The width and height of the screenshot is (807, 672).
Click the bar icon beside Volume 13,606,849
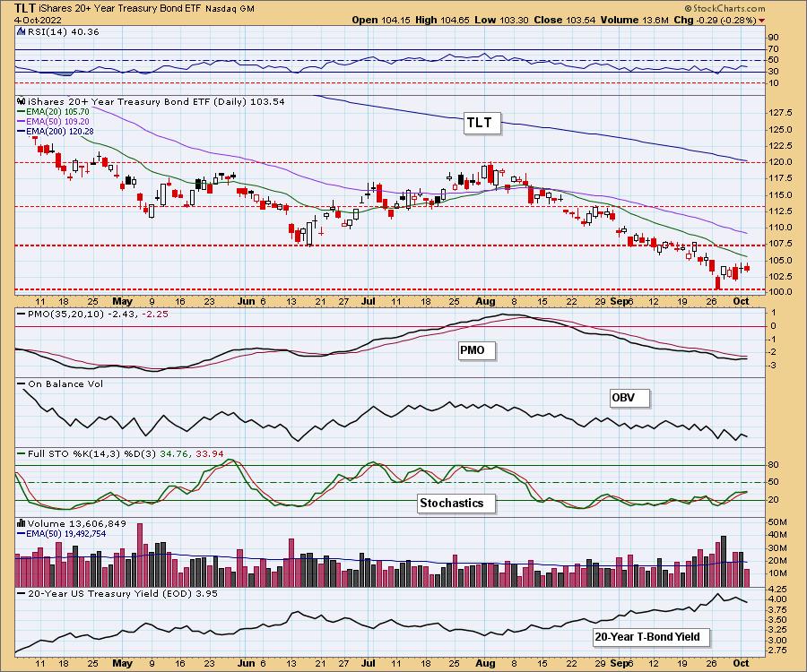[x=22, y=523]
